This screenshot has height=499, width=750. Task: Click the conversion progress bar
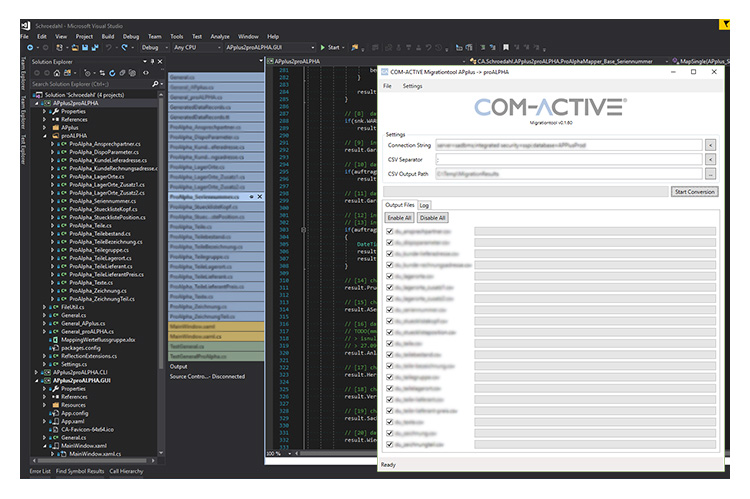pyautogui.click(x=526, y=191)
